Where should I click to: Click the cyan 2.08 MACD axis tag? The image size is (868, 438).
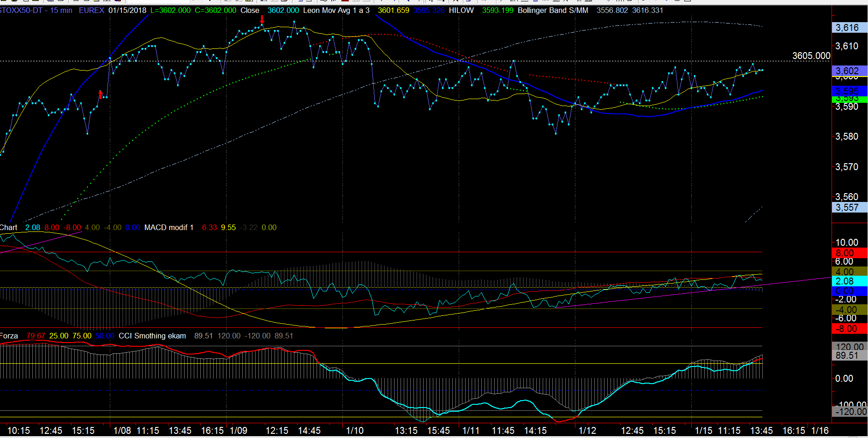(x=850, y=281)
